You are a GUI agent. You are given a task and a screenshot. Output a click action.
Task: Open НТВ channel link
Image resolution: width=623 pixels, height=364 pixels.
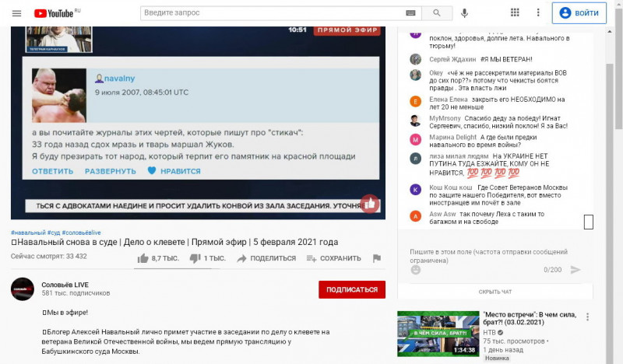pos(490,333)
